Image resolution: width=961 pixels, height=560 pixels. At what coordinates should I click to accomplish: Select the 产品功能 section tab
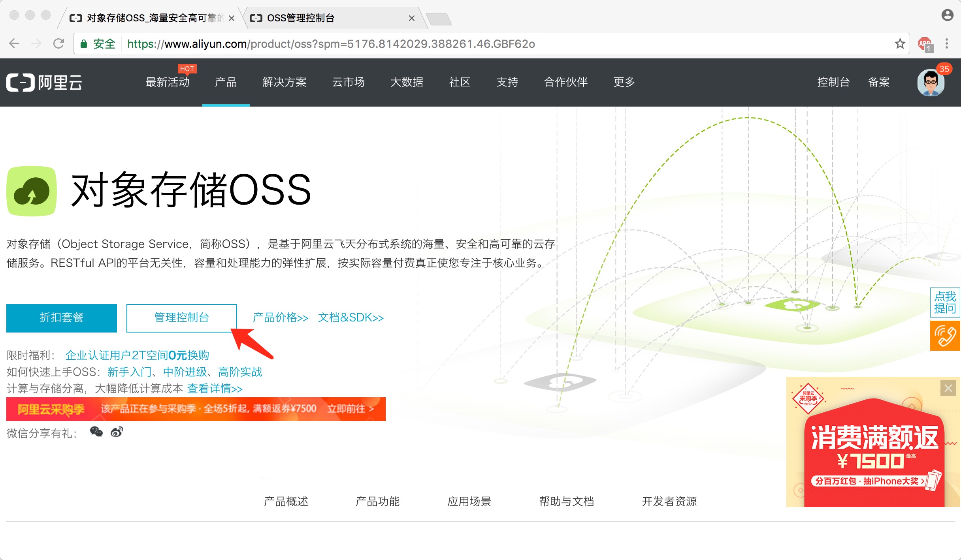point(378,502)
